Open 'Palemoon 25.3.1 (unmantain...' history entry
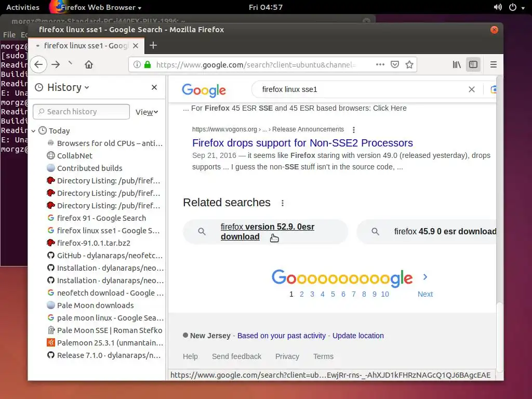The width and height of the screenshot is (532, 399). (105, 343)
